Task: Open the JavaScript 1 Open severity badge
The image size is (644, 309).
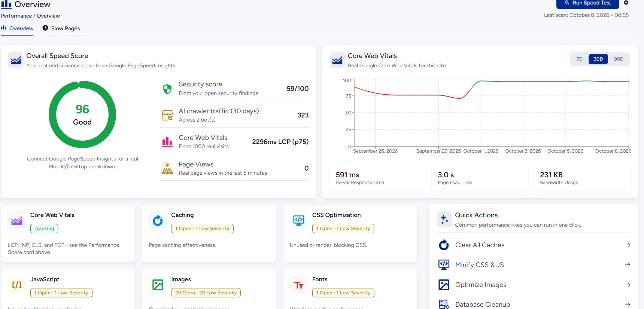Action: 61,293
